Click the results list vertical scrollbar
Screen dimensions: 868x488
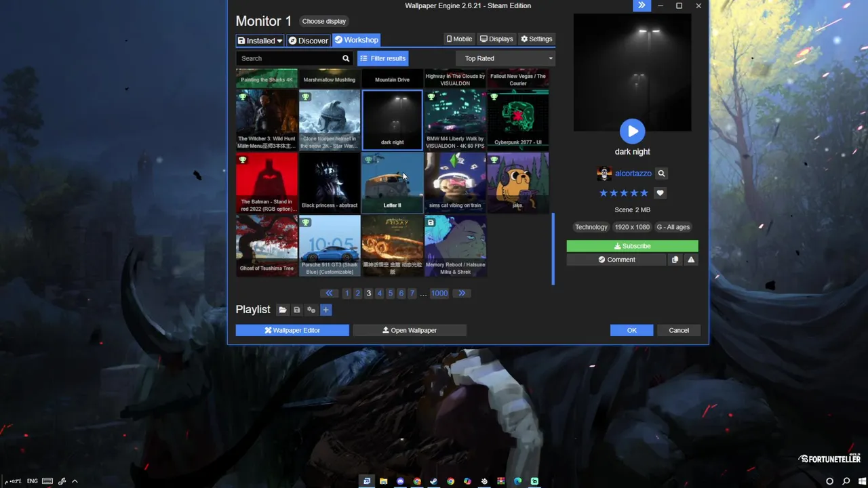(553, 249)
